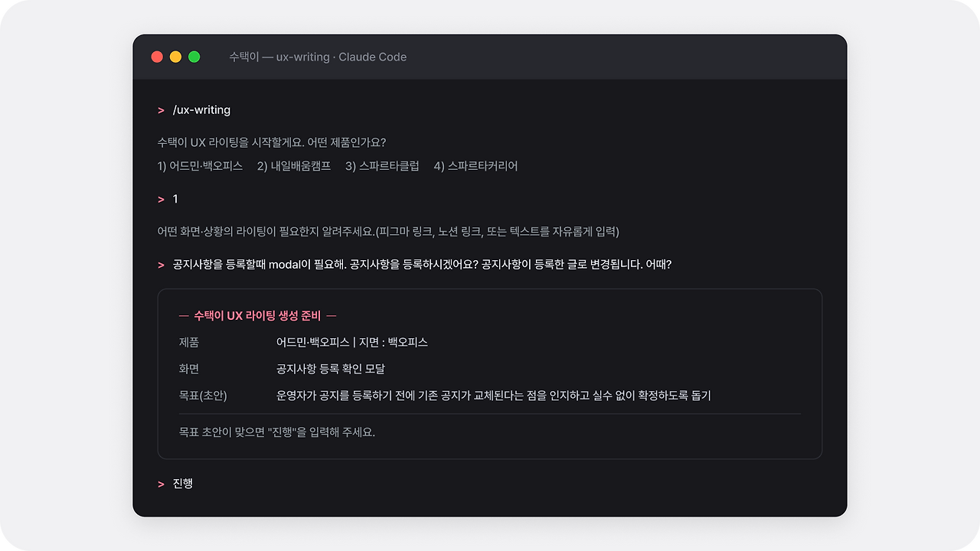
Task: Click the prompt arrow before 진행
Action: (161, 484)
